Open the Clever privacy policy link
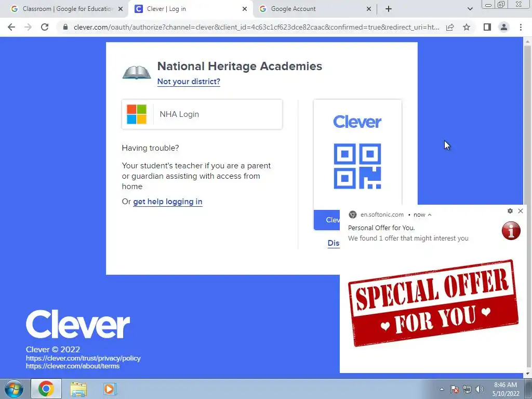Screen dimensions: 532x399 click(83, 358)
